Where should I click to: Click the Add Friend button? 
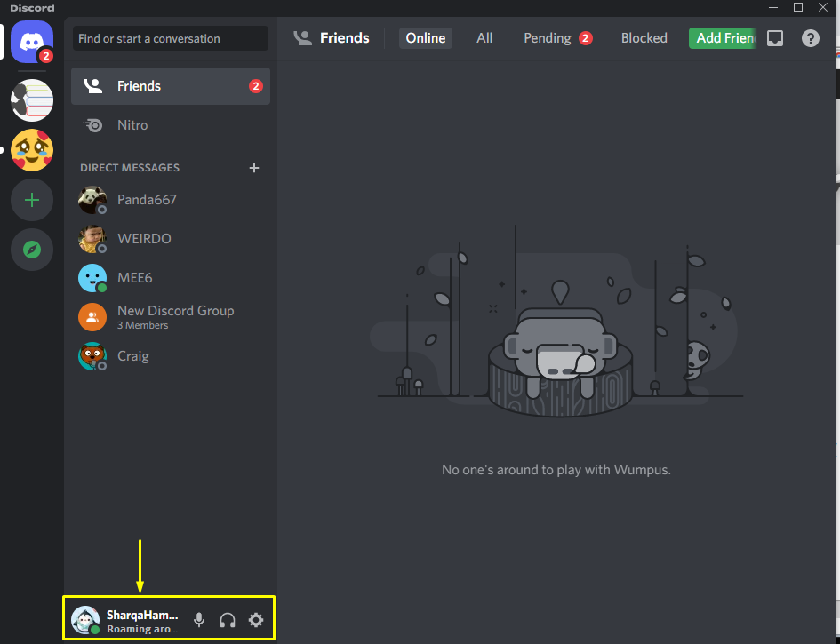click(x=723, y=38)
